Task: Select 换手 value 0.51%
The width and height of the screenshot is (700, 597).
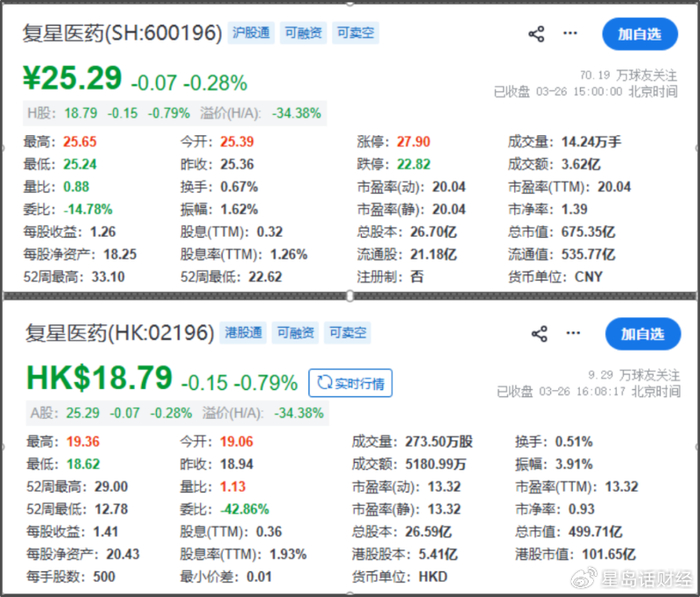Action: pos(574,442)
